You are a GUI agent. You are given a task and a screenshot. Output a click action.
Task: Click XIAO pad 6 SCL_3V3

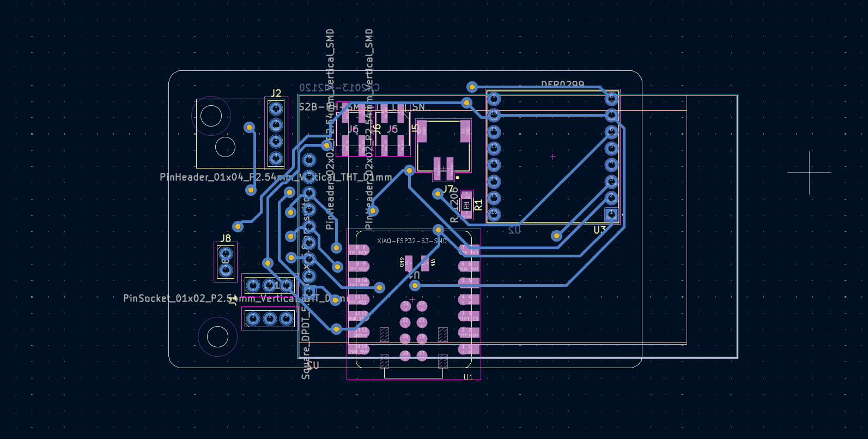click(469, 266)
